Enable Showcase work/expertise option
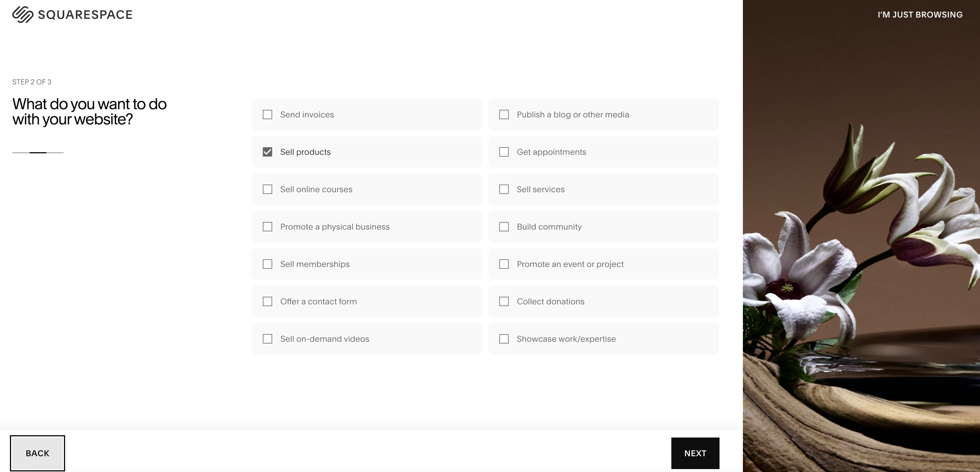The width and height of the screenshot is (980, 472). coord(504,339)
